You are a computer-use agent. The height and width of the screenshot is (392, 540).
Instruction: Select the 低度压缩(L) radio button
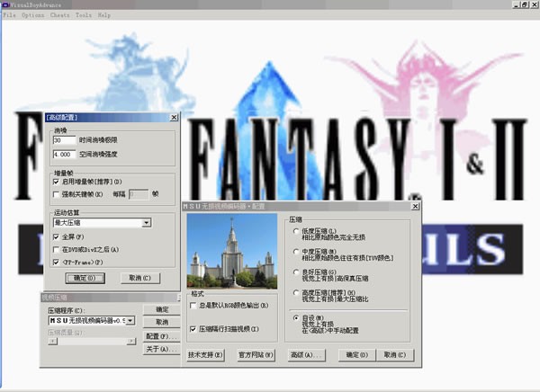296,231
